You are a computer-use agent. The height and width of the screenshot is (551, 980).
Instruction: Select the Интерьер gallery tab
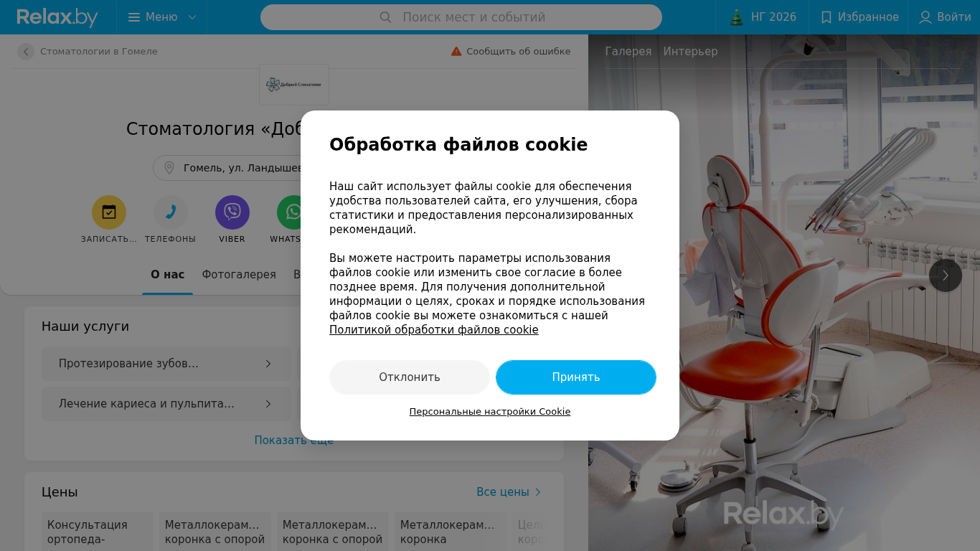(690, 52)
